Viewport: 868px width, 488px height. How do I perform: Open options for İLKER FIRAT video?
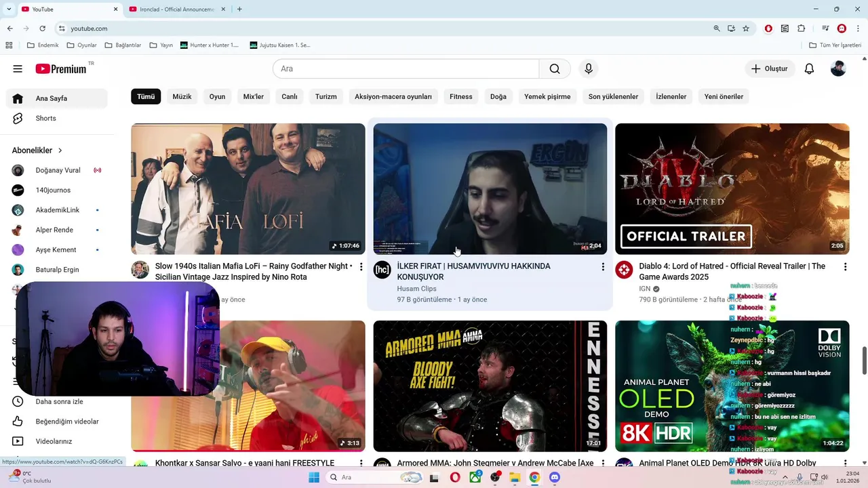tap(603, 267)
